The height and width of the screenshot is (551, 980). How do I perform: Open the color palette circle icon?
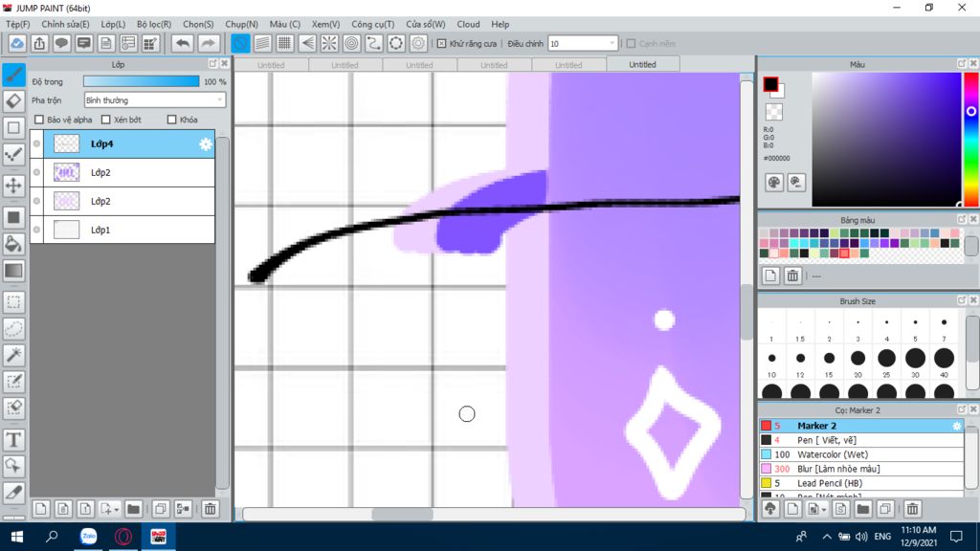[773, 183]
